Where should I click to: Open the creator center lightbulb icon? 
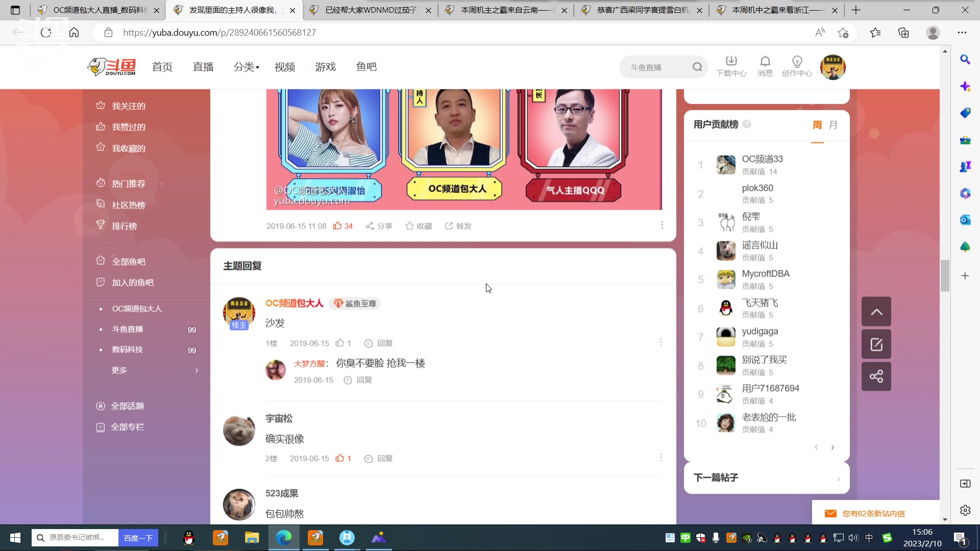click(x=797, y=66)
